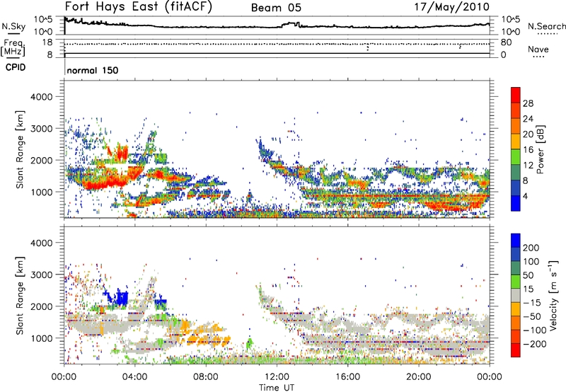Image resolution: width=566 pixels, height=392 pixels.
Task: Click the "Freq. [MHz]" axis label
Action: point(13,48)
